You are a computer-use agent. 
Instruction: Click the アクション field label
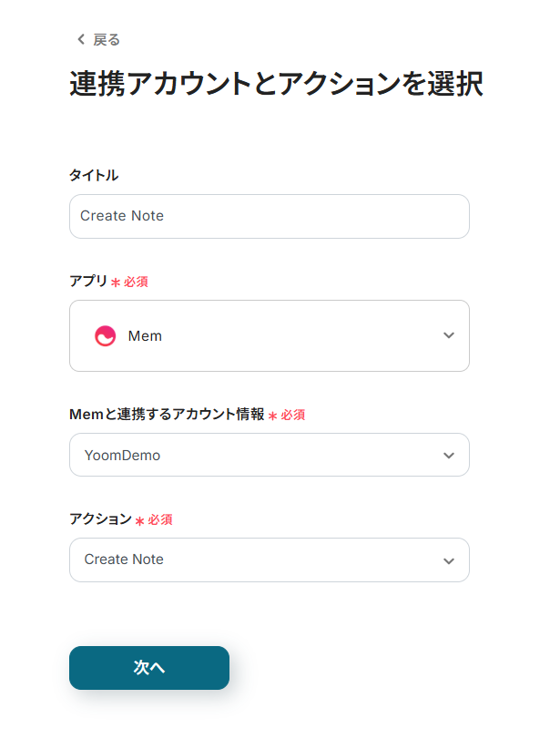(x=100, y=519)
